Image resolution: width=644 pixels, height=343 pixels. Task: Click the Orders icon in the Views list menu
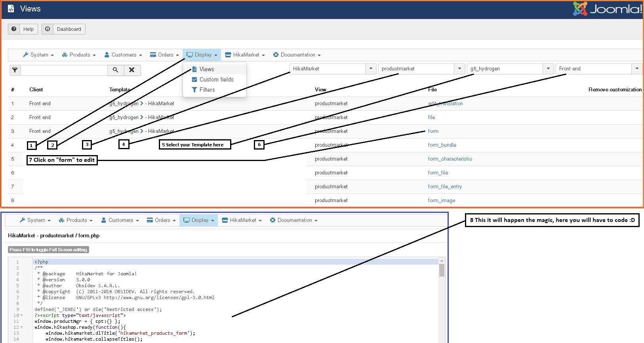point(153,55)
